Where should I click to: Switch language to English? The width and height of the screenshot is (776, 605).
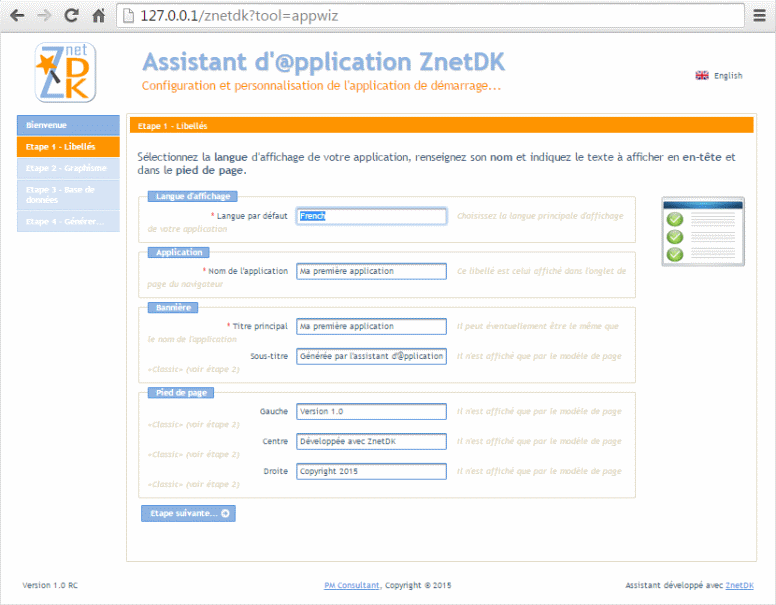[728, 76]
